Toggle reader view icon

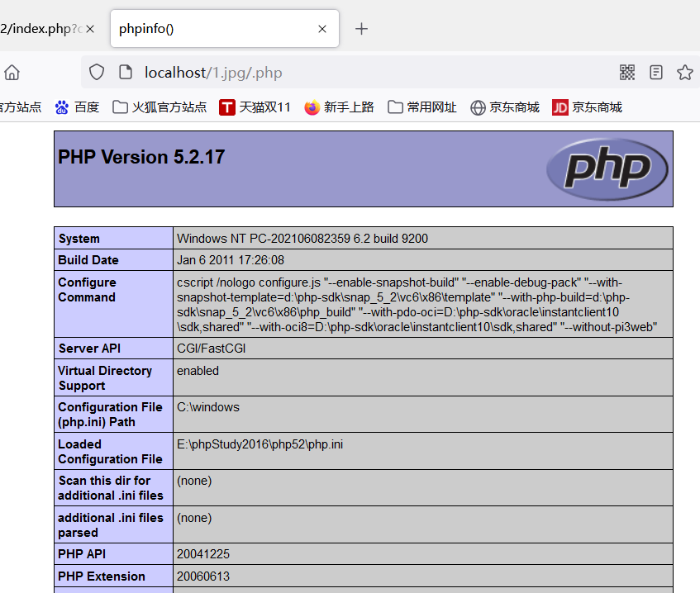click(x=656, y=73)
